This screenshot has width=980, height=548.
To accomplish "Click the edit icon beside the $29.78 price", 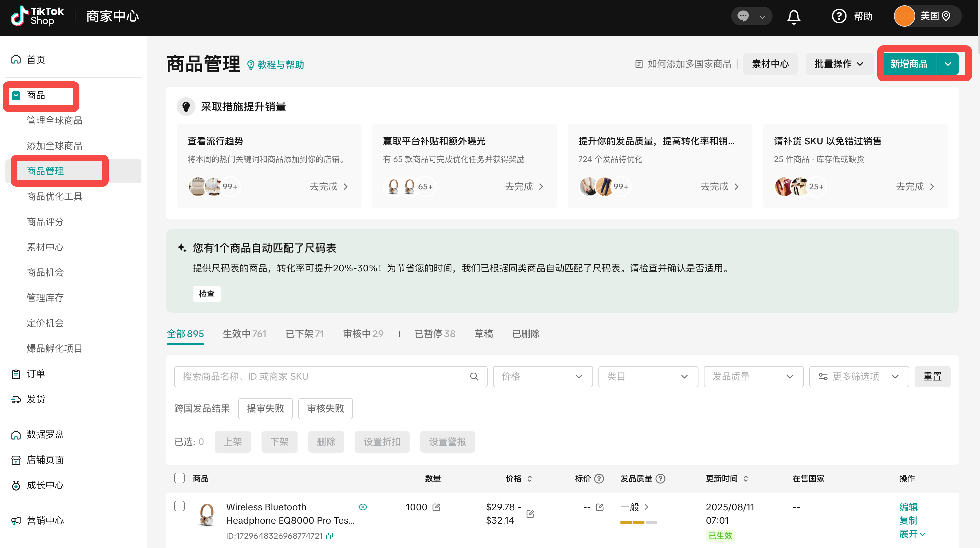I will click(x=530, y=514).
